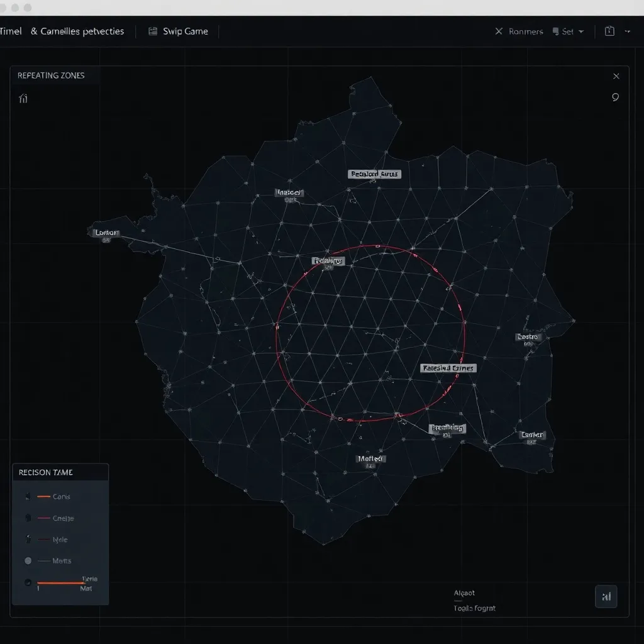Open the Camelles petvecties tab
This screenshot has height=644, width=644.
pos(82,31)
